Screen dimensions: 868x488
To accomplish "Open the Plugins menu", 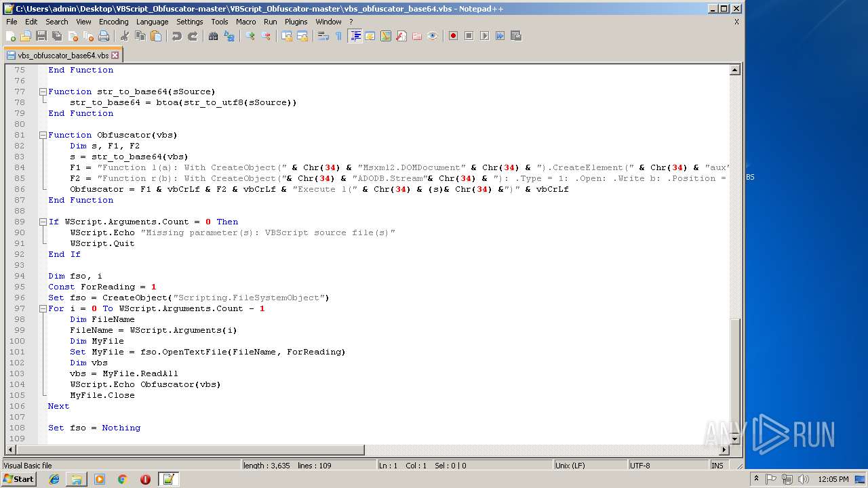I will [x=296, y=22].
